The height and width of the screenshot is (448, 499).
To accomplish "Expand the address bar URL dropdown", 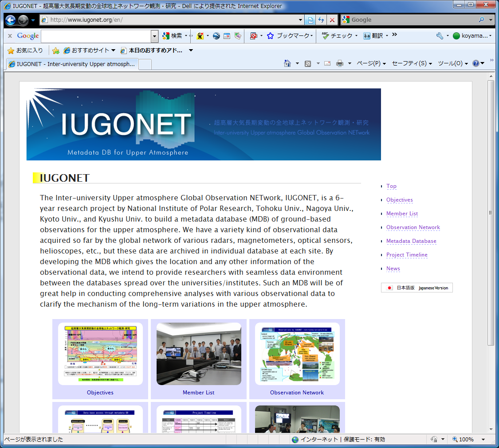I will click(300, 20).
